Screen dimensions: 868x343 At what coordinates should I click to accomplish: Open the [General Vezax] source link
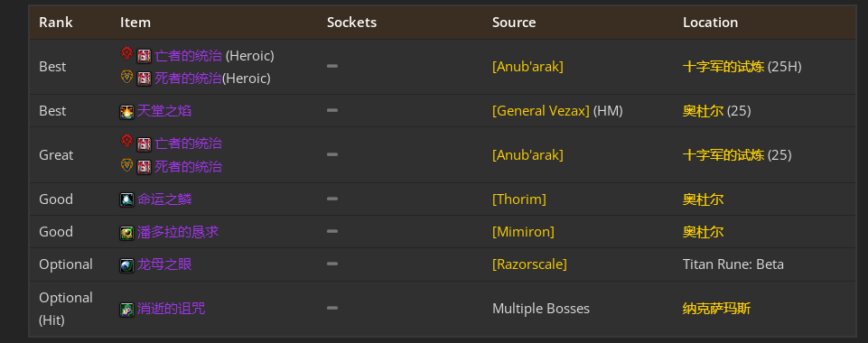pos(541,111)
